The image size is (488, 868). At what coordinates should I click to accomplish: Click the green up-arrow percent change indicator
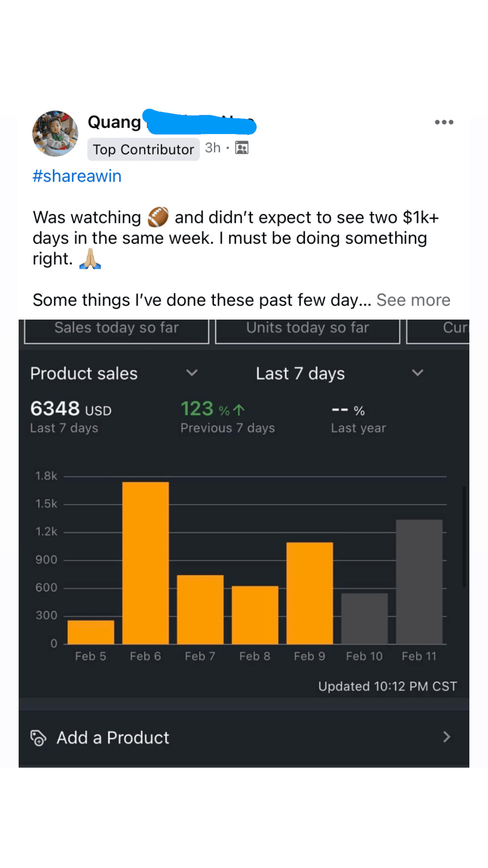pos(239,409)
